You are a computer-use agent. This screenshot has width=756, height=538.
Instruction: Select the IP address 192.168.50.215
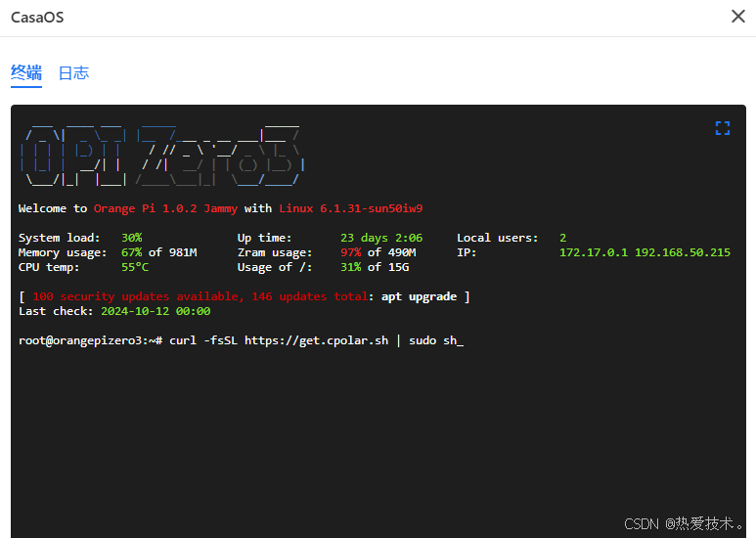(683, 252)
